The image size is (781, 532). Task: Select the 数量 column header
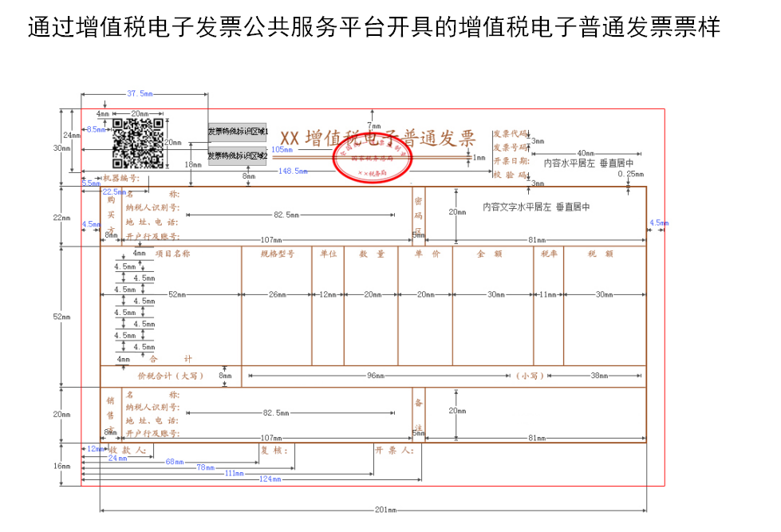pyautogui.click(x=371, y=254)
